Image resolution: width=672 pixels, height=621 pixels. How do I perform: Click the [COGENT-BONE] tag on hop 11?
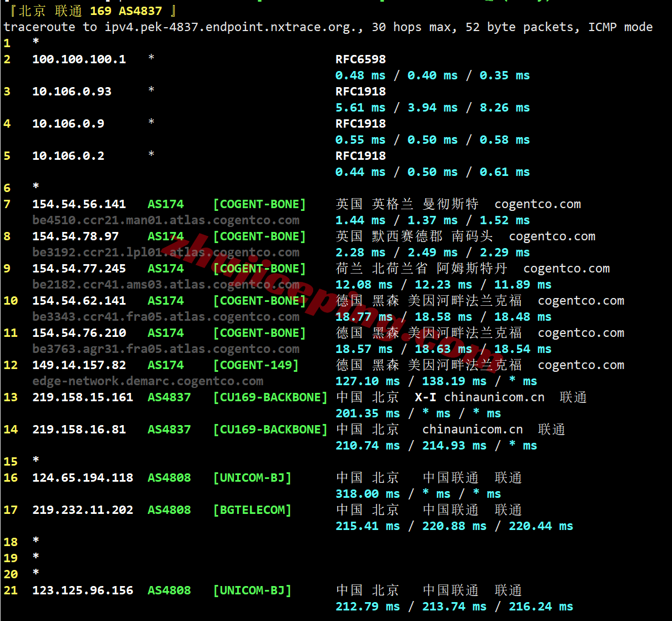coord(259,333)
